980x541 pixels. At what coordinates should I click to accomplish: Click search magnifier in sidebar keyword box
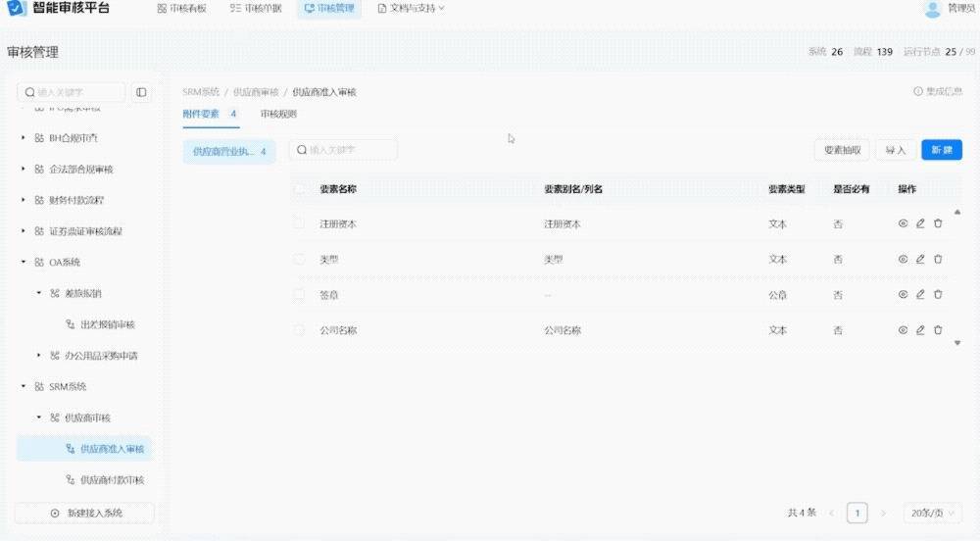29,92
